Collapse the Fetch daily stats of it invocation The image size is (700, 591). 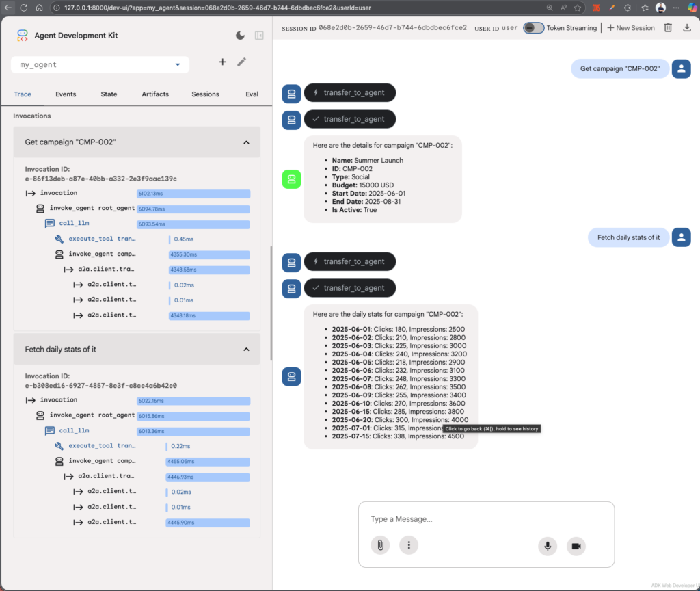(x=246, y=350)
